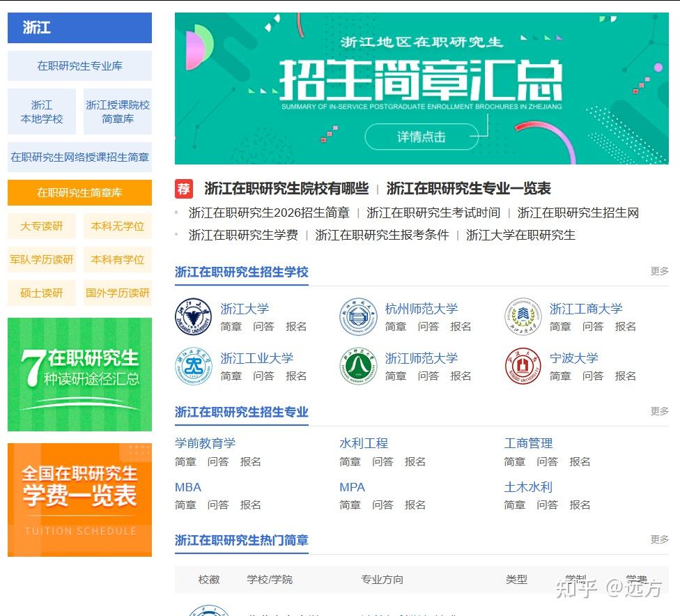Click 浙江在职研究生招生学校 section heading
Viewport: 680px width, 616px height.
(242, 272)
